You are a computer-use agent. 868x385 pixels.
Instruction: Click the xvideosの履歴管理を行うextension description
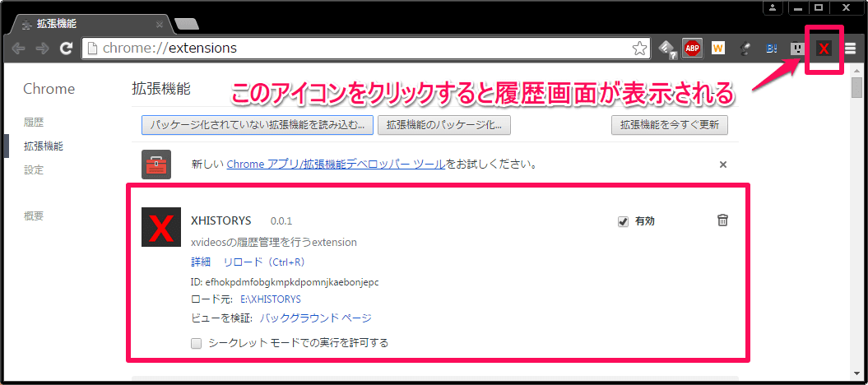(273, 243)
